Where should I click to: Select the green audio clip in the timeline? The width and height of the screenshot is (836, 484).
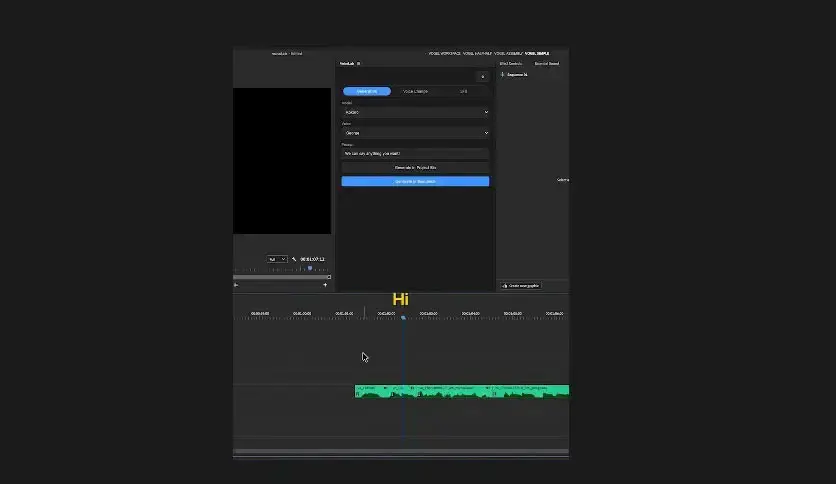(x=462, y=391)
